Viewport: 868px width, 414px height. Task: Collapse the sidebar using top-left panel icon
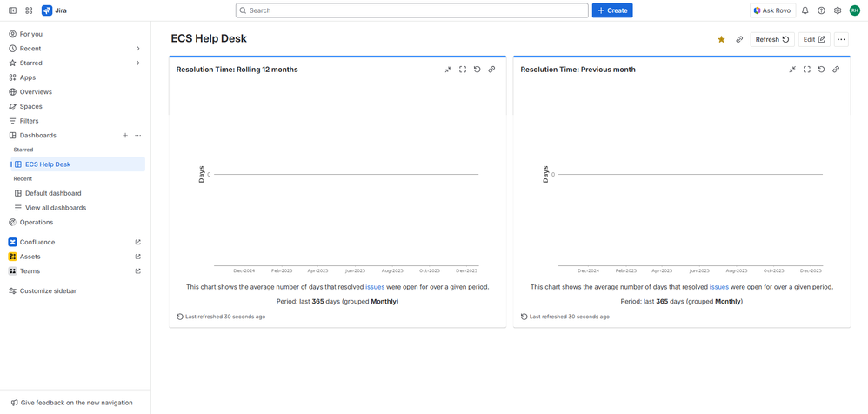pos(12,10)
